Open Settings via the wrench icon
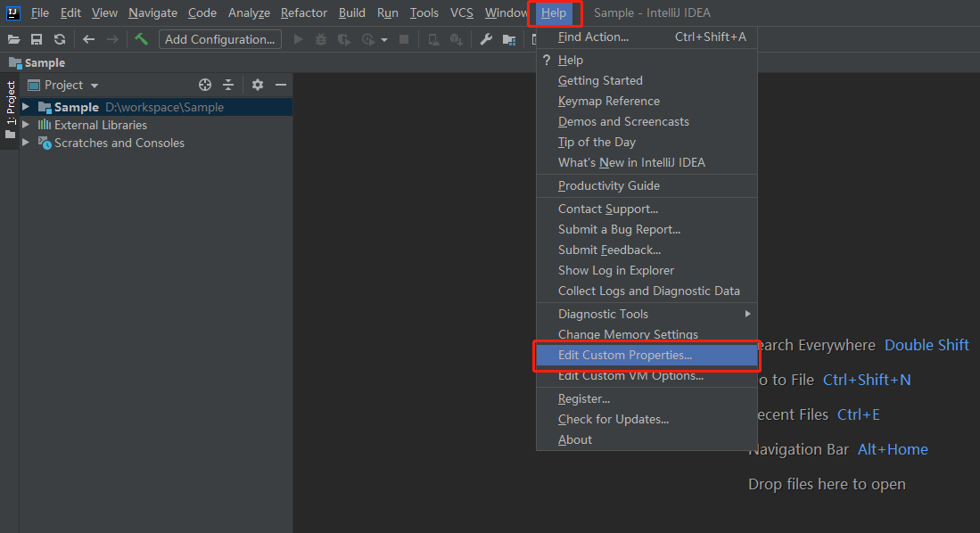Image resolution: width=980 pixels, height=533 pixels. point(486,40)
